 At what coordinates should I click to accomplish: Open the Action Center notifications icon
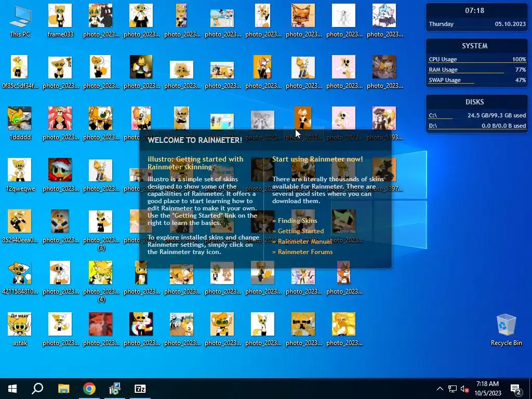point(516,389)
